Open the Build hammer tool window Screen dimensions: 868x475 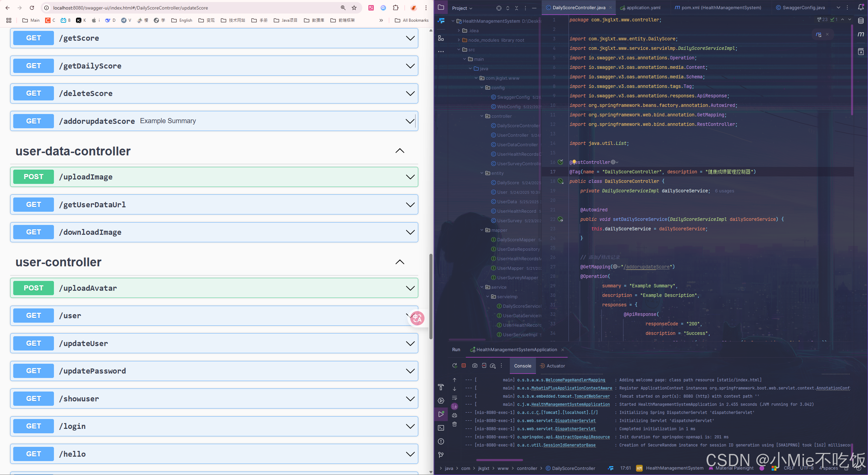441,387
